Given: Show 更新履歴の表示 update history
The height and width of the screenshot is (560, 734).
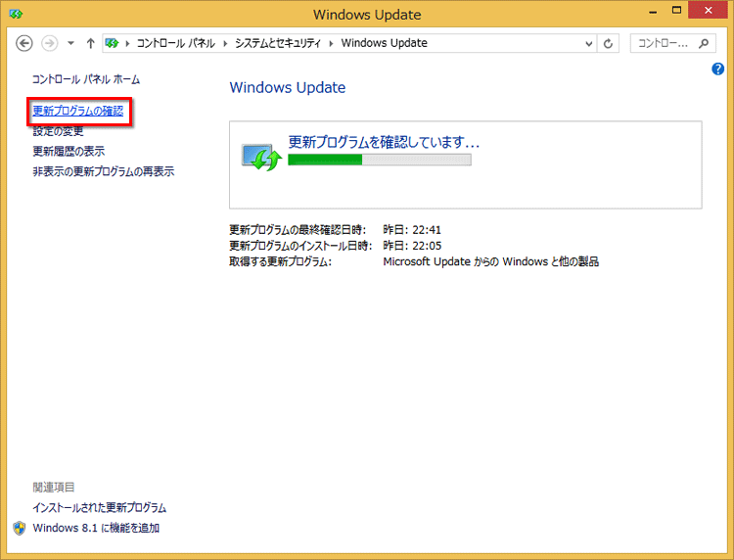Looking at the screenshot, I should coord(69,152).
